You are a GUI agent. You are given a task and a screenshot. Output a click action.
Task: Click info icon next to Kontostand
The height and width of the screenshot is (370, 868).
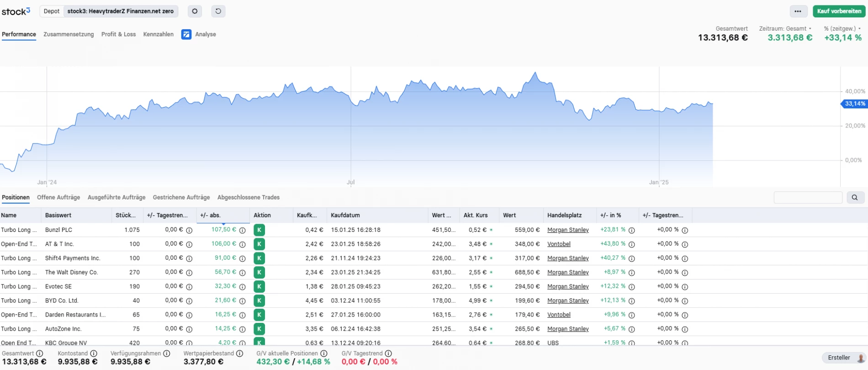94,354
